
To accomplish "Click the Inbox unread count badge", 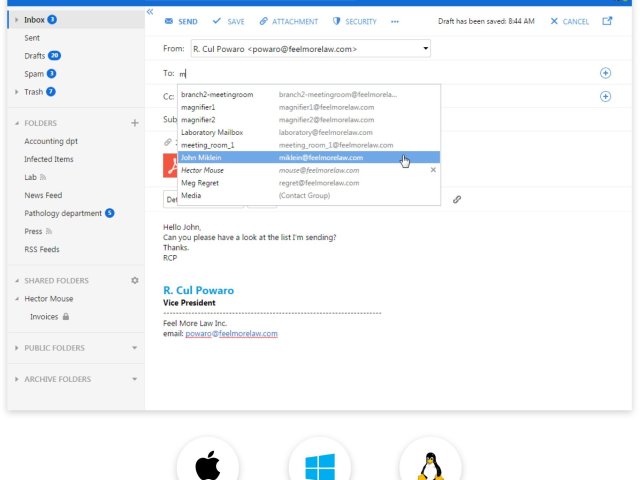I will coord(52,20).
